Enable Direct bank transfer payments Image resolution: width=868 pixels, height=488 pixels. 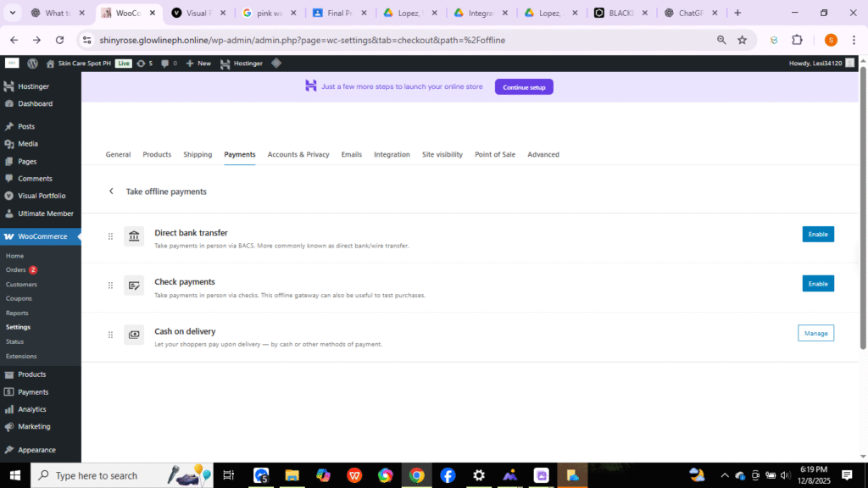817,234
